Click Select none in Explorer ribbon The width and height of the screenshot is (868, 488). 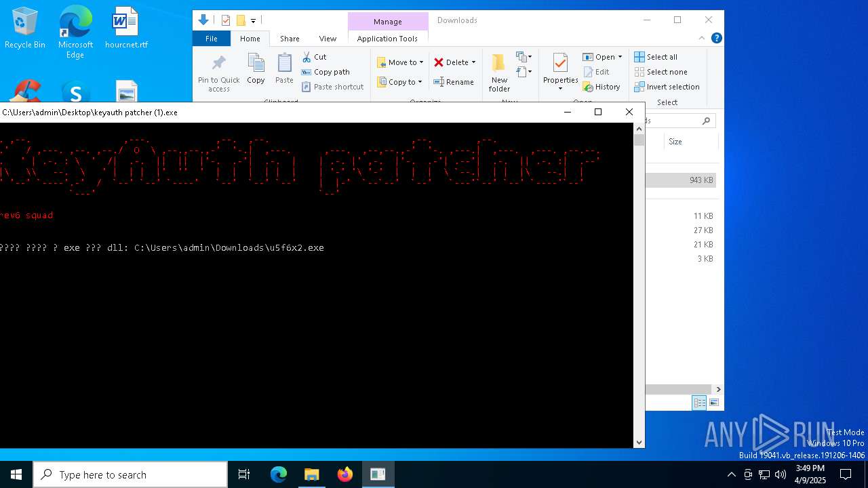[x=660, y=72]
